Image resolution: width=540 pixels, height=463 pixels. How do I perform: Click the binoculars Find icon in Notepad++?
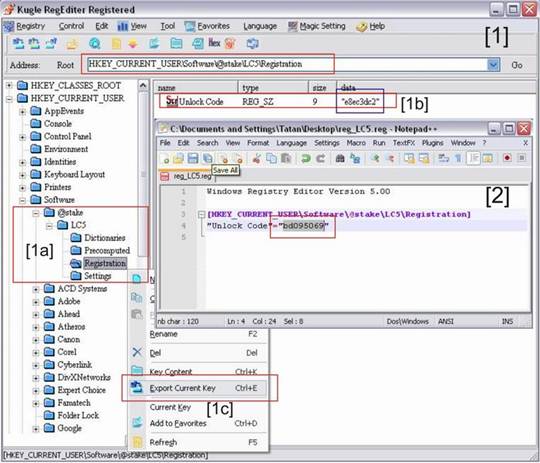[x=340, y=158]
